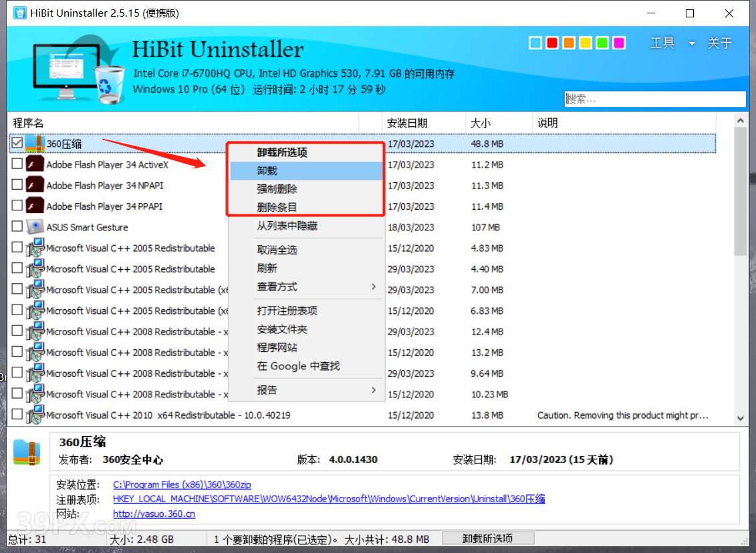Click the 卸载所选项 button in status bar
The image size is (756, 553).
coord(487,538)
